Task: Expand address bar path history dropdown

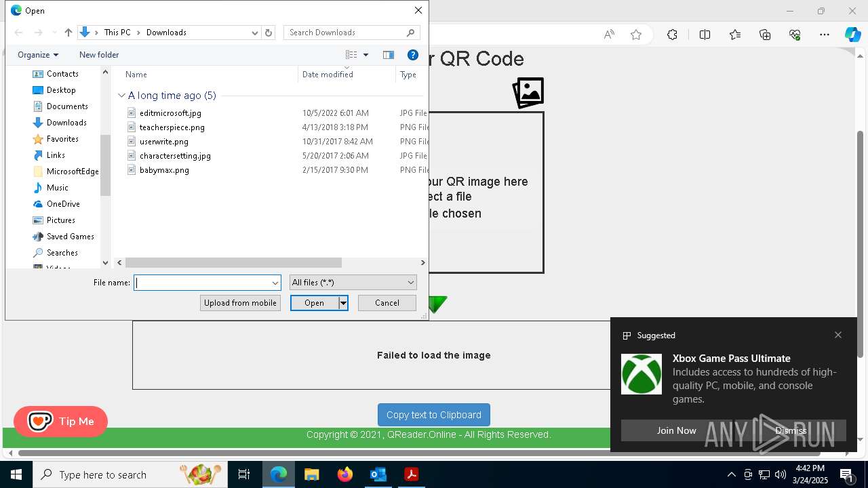Action: pos(255,33)
